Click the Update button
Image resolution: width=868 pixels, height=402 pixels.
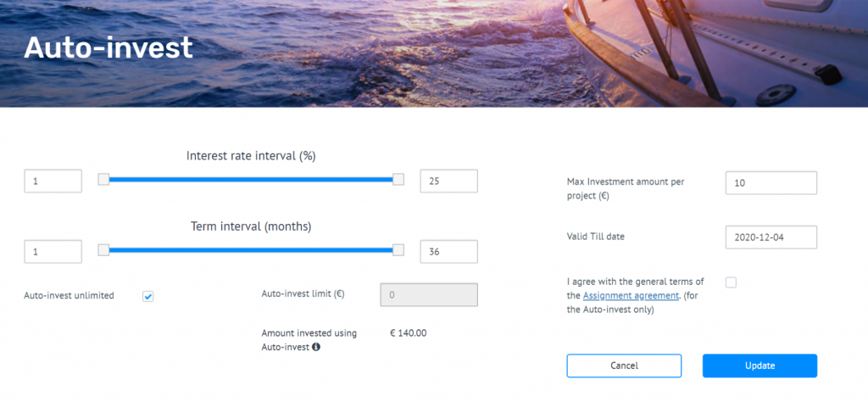759,366
